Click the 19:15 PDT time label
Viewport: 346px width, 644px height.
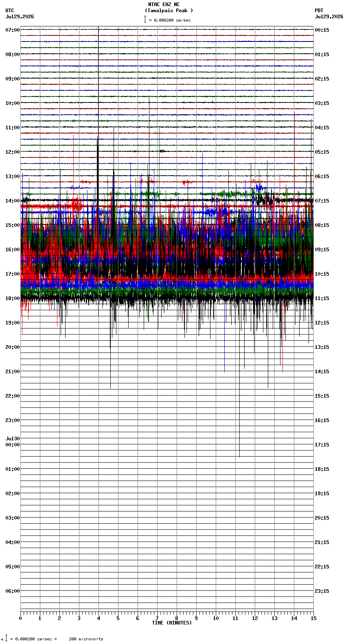point(322,494)
